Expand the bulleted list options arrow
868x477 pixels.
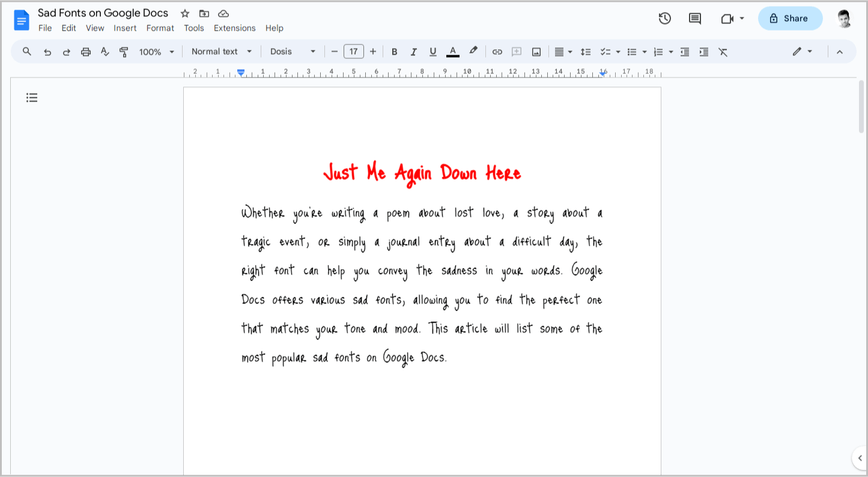coord(645,52)
